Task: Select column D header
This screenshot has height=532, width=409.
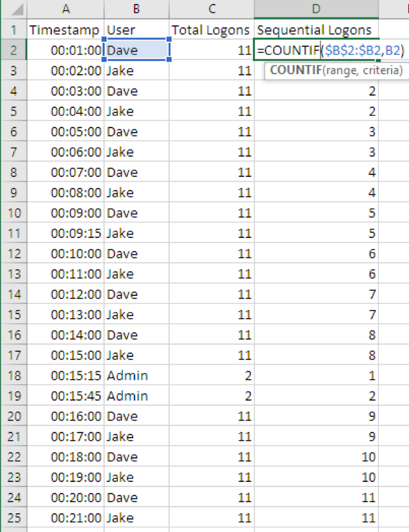Action: (x=316, y=9)
